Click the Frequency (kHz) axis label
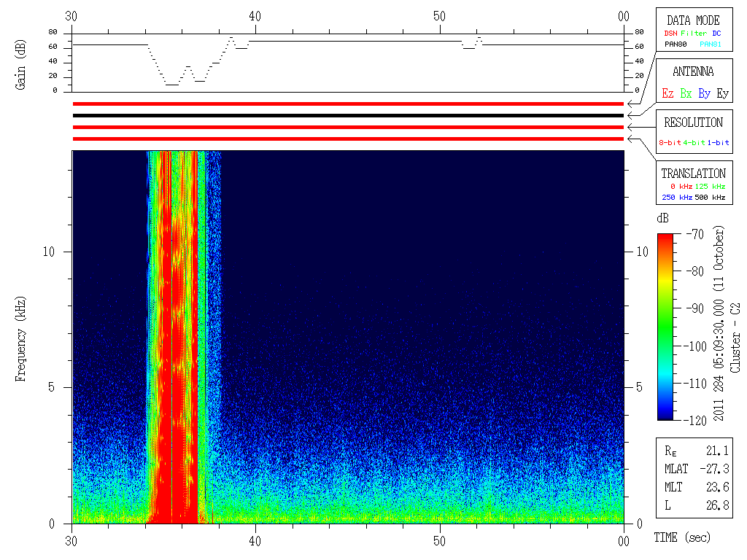 pos(20,339)
